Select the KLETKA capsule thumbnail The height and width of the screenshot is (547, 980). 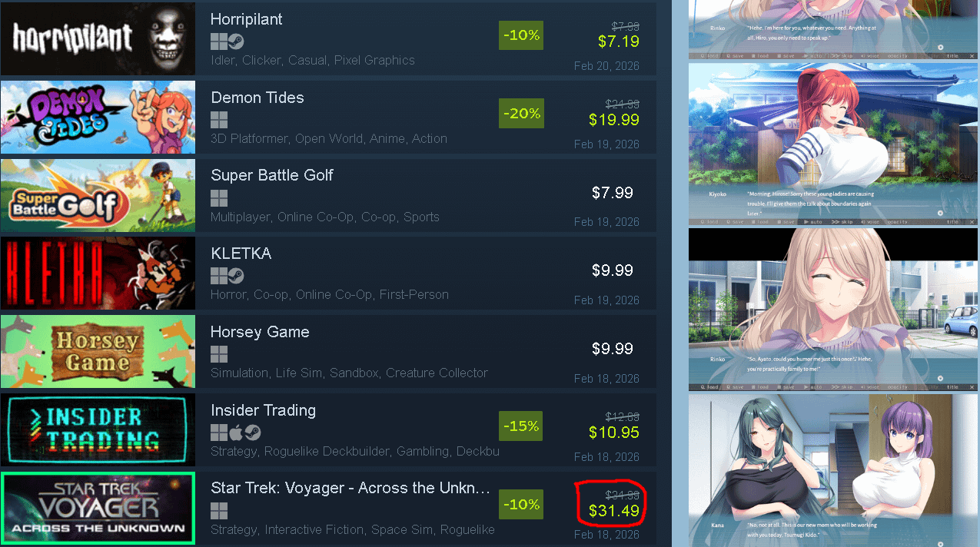click(98, 273)
